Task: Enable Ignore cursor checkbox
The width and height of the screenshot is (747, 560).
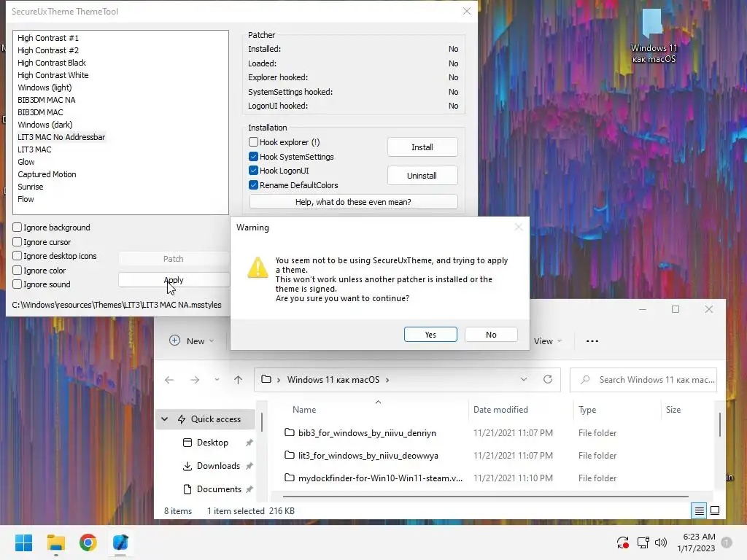Action: click(18, 242)
